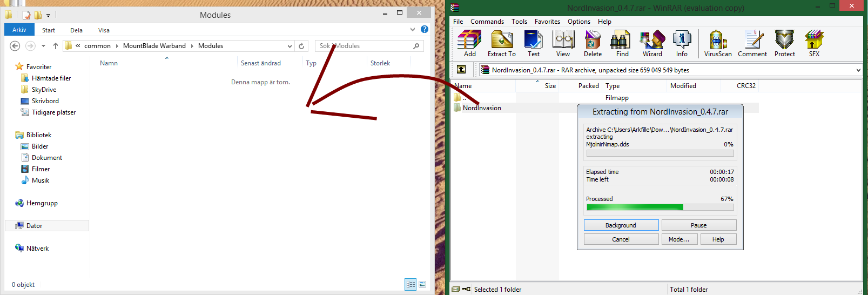The height and width of the screenshot is (295, 868).
Task: Open the Visa ribbon tab
Action: pos(104,30)
